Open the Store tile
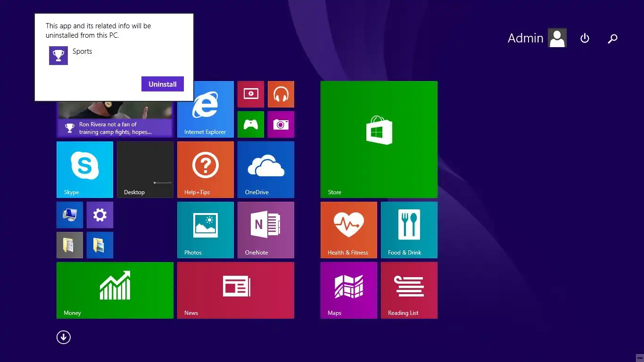The image size is (644, 362). (x=379, y=140)
